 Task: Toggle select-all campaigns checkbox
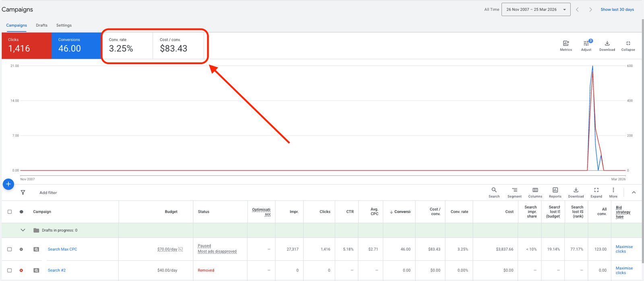[10, 212]
